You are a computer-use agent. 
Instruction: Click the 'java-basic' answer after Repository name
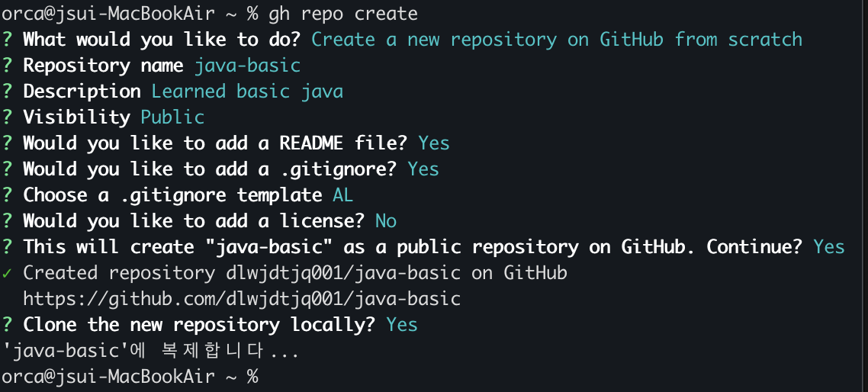[x=247, y=66]
